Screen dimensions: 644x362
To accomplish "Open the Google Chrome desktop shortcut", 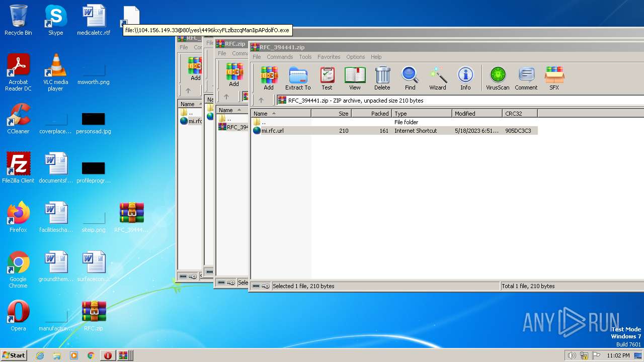I will click(18, 270).
